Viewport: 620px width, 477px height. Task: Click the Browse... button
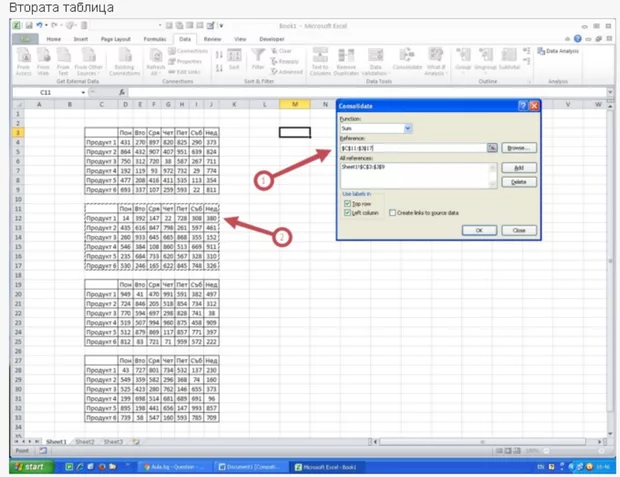point(519,148)
